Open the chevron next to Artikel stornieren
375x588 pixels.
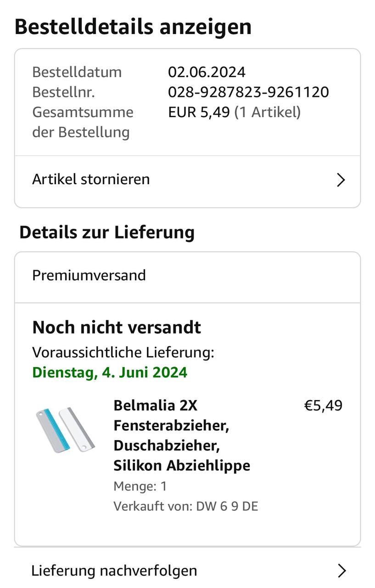(341, 180)
